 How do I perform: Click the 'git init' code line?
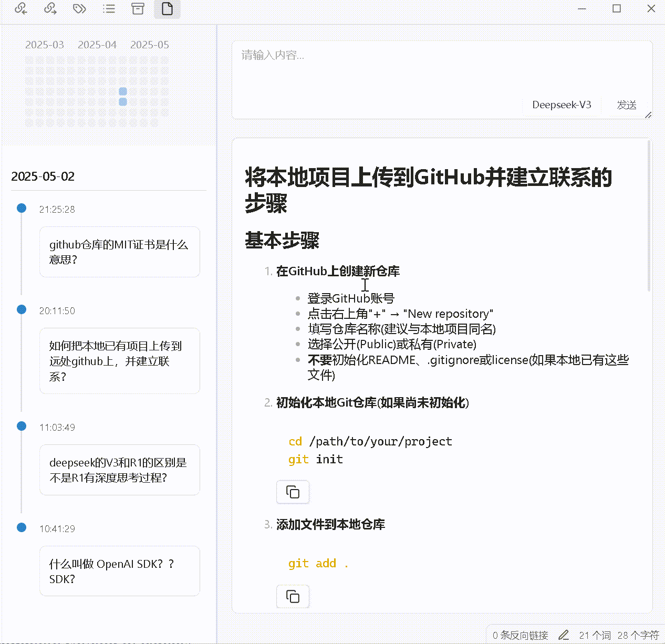[x=315, y=460]
